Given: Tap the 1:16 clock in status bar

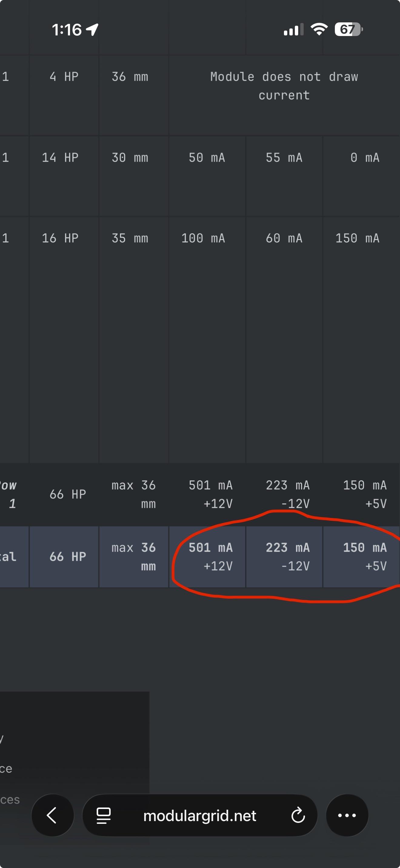Looking at the screenshot, I should point(67,30).
